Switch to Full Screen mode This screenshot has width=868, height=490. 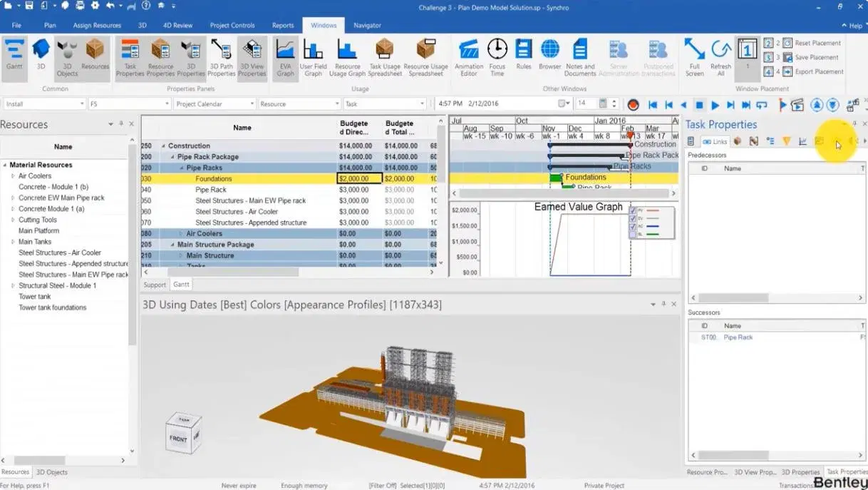tap(694, 58)
